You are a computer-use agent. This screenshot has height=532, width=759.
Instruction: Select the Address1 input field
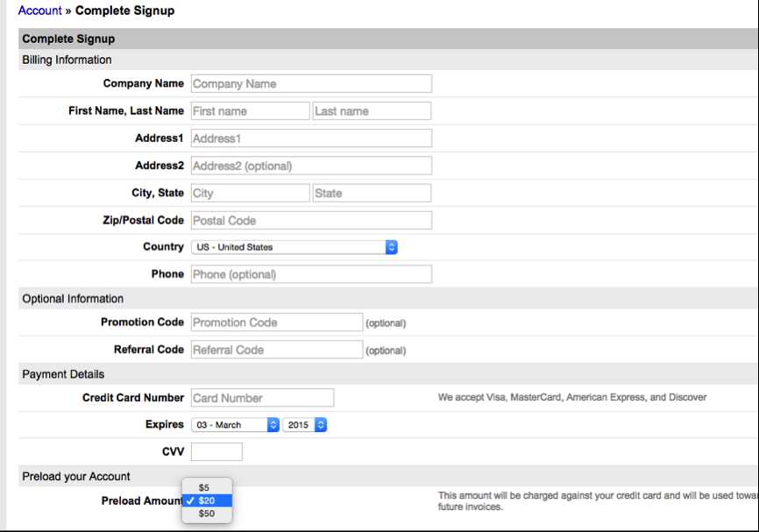311,138
